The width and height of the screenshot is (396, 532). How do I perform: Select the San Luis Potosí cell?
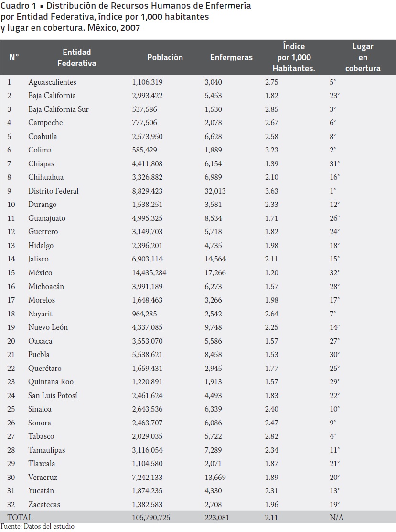pyautogui.click(x=53, y=396)
